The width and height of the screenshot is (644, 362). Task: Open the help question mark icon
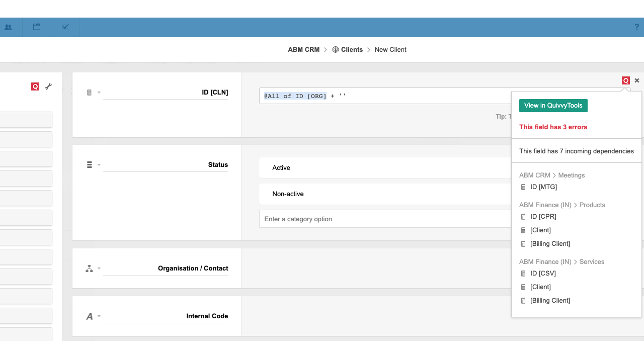(636, 27)
